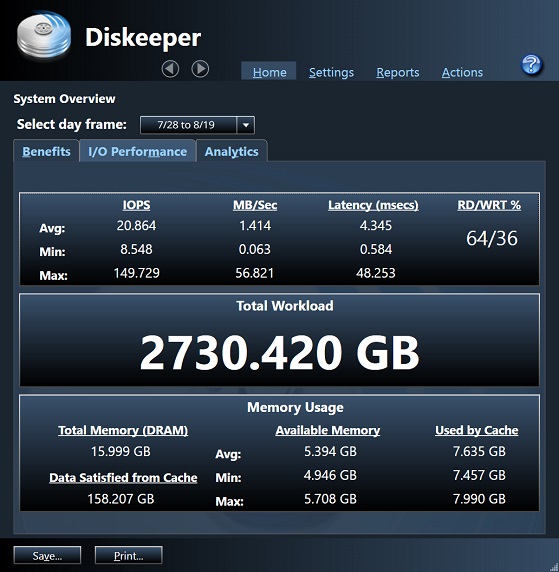The height and width of the screenshot is (572, 559).
Task: Click the Print... button
Action: pyautogui.click(x=128, y=556)
